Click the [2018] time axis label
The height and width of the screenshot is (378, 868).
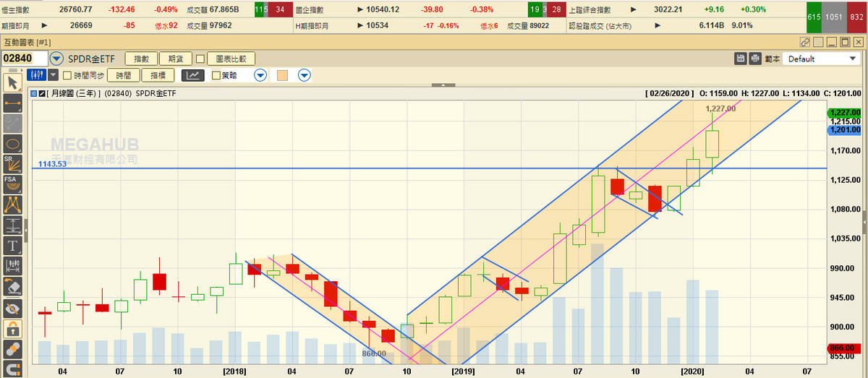[235, 370]
